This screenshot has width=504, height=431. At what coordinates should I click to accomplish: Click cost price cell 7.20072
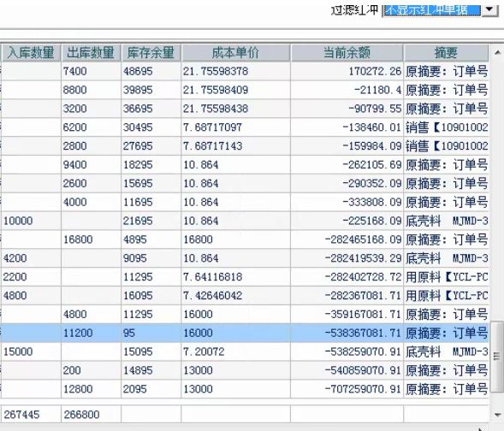[235, 351]
